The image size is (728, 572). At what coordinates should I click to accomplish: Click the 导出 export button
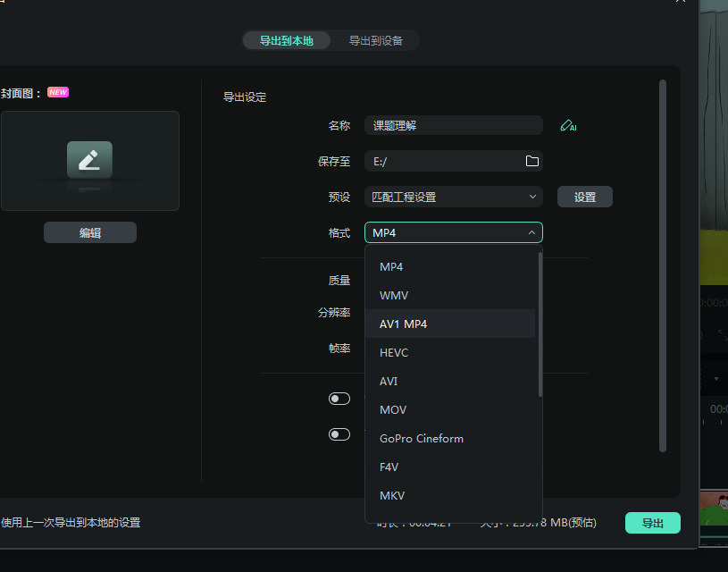[652, 523]
